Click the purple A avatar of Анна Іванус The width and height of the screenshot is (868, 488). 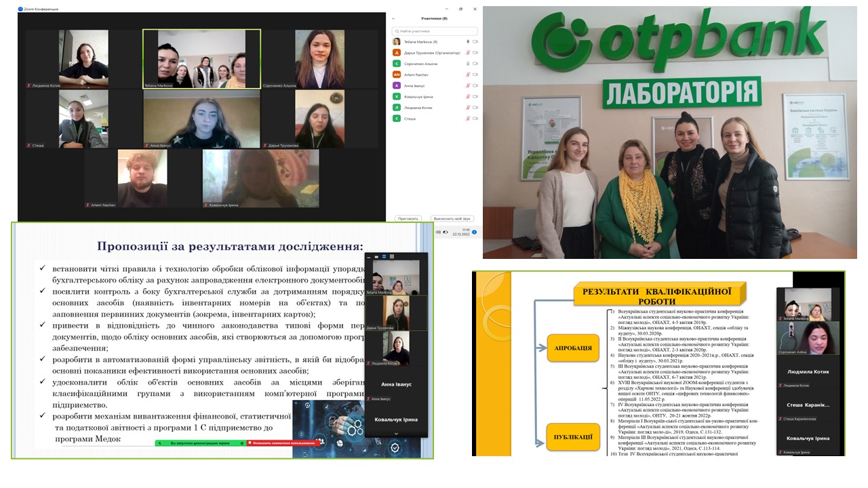397,85
